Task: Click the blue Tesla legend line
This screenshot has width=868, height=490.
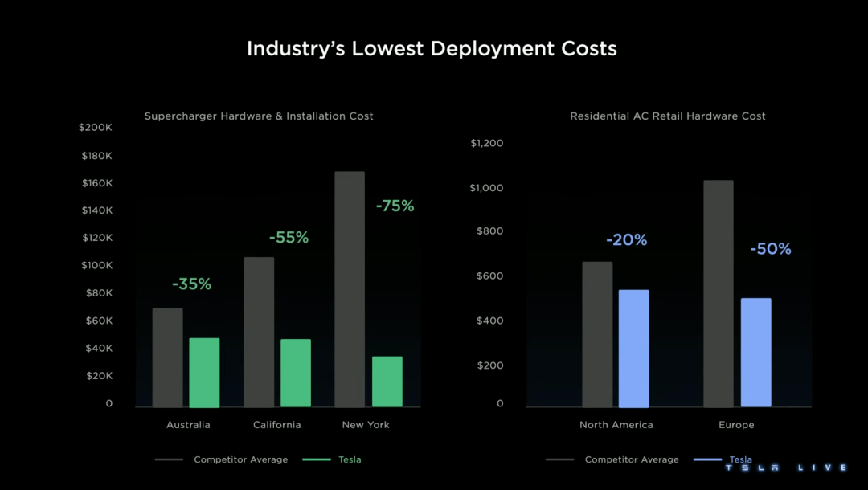Action: coord(707,459)
